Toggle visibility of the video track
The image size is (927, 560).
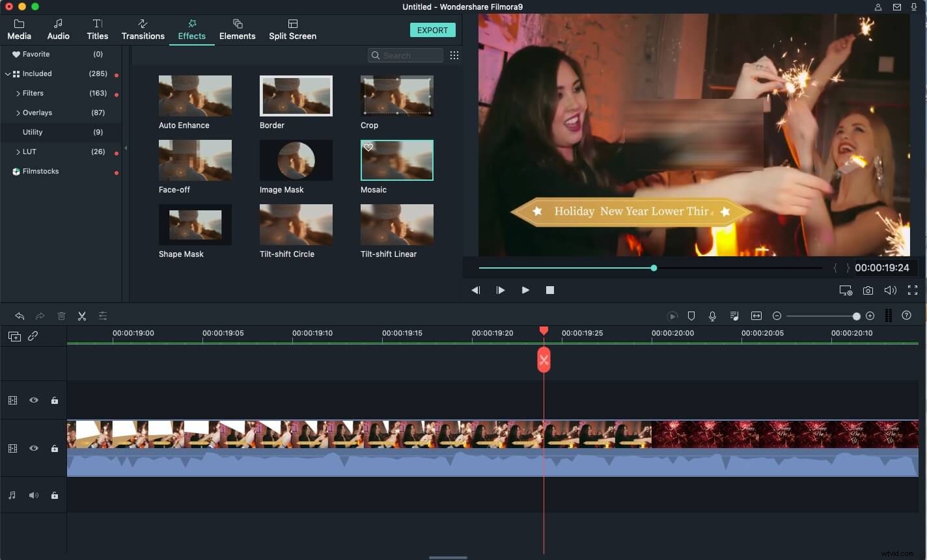click(34, 448)
